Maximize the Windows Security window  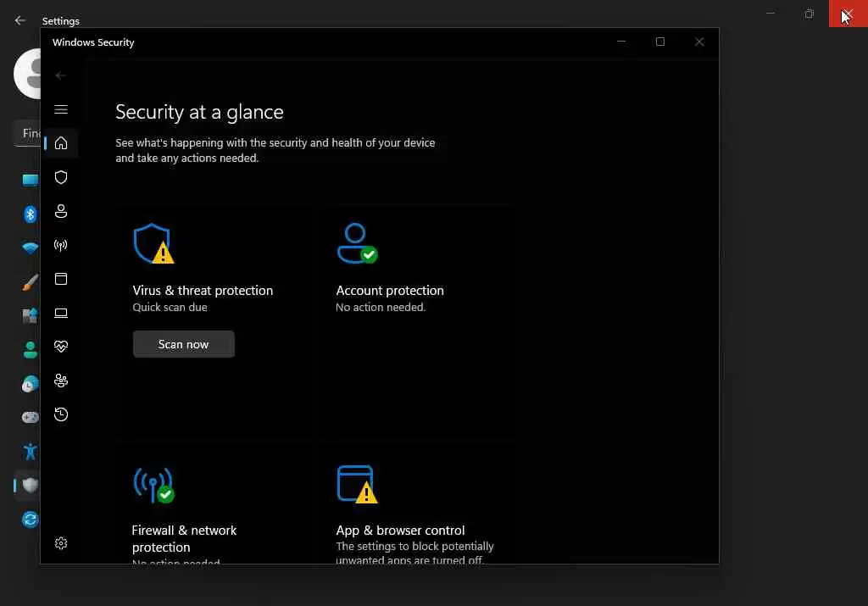coord(659,42)
